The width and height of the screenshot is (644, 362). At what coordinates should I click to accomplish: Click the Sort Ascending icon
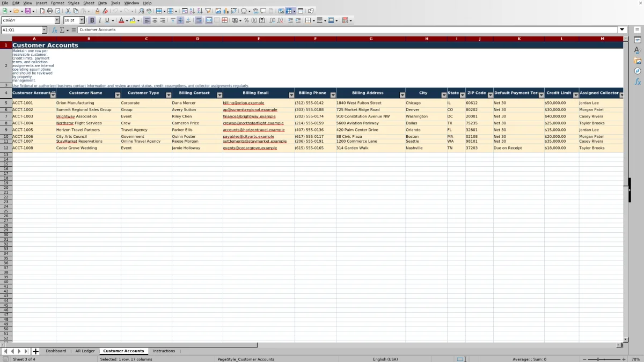(192, 11)
